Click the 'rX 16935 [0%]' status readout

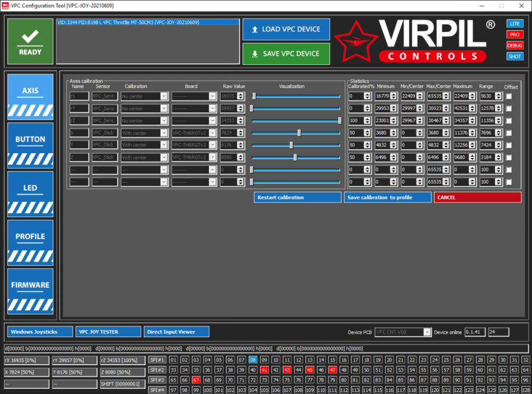click(x=27, y=360)
